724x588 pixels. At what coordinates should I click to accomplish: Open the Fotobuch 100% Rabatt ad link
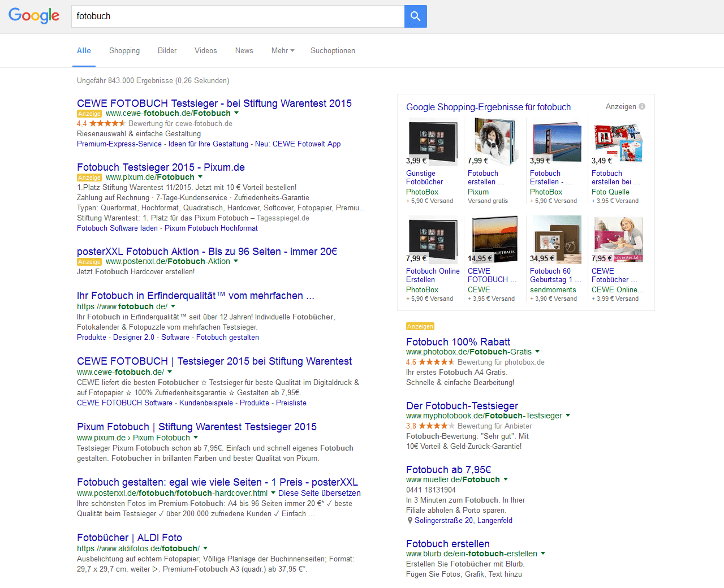point(458,341)
